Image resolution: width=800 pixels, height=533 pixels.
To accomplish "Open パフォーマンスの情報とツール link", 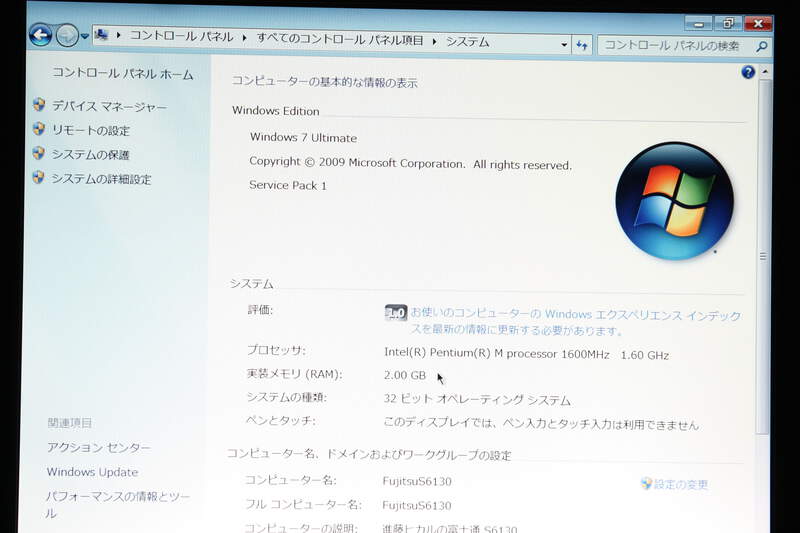I will (118, 504).
